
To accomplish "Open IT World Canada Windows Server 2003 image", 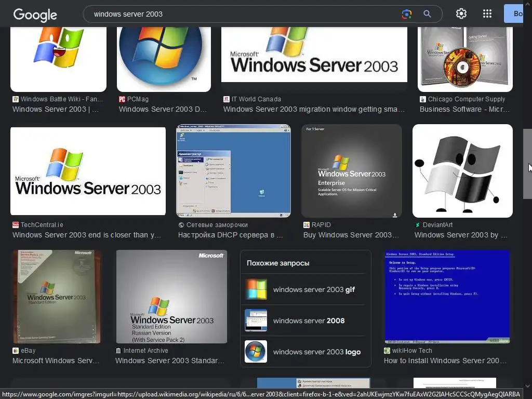I will (314, 54).
